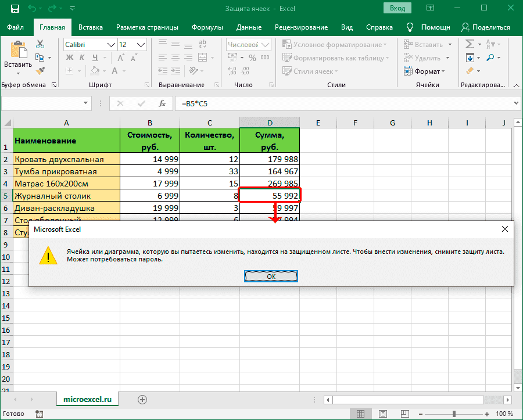523x420 pixels.
Task: Add a new sheet with plus icon
Action: point(142,400)
